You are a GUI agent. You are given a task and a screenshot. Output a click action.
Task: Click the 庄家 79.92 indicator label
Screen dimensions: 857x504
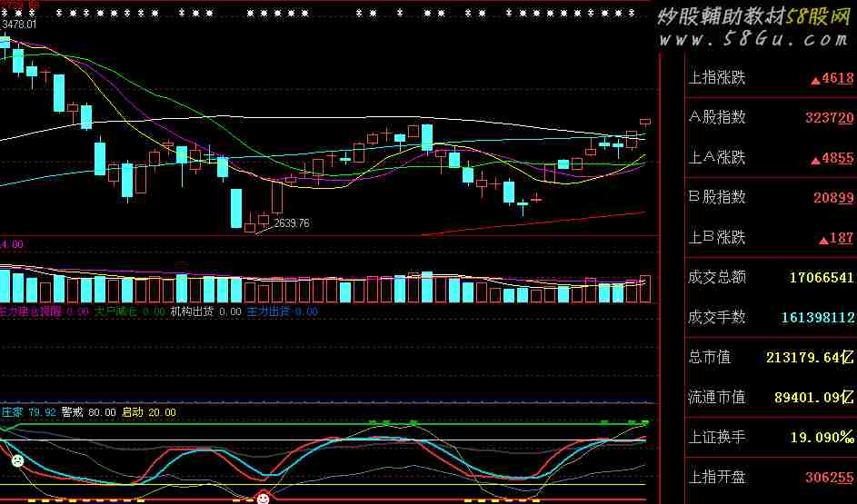coord(28,412)
